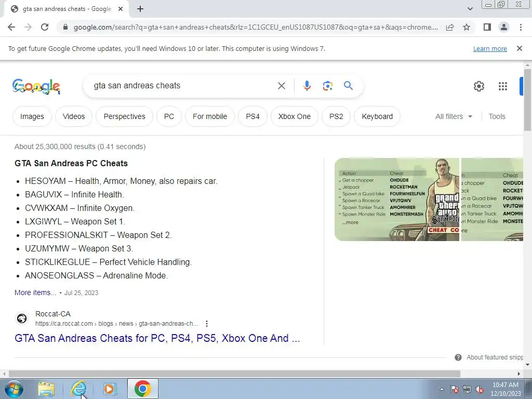Screen dimensions: 532x399
Task: Go back to the previous page
Action: click(11, 27)
